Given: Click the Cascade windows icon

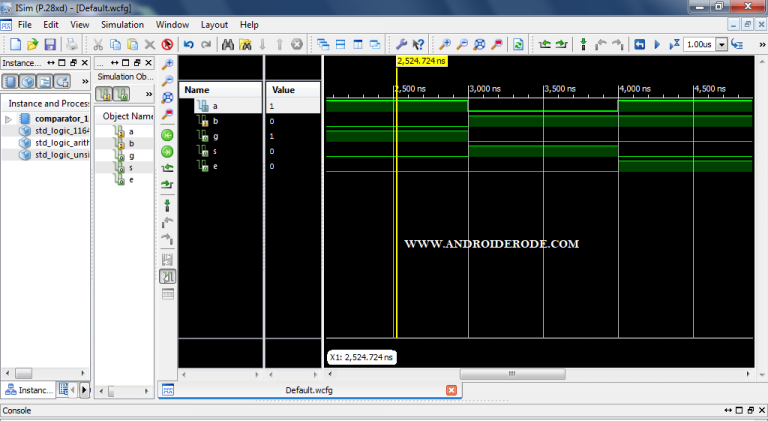Looking at the screenshot, I should click(323, 45).
